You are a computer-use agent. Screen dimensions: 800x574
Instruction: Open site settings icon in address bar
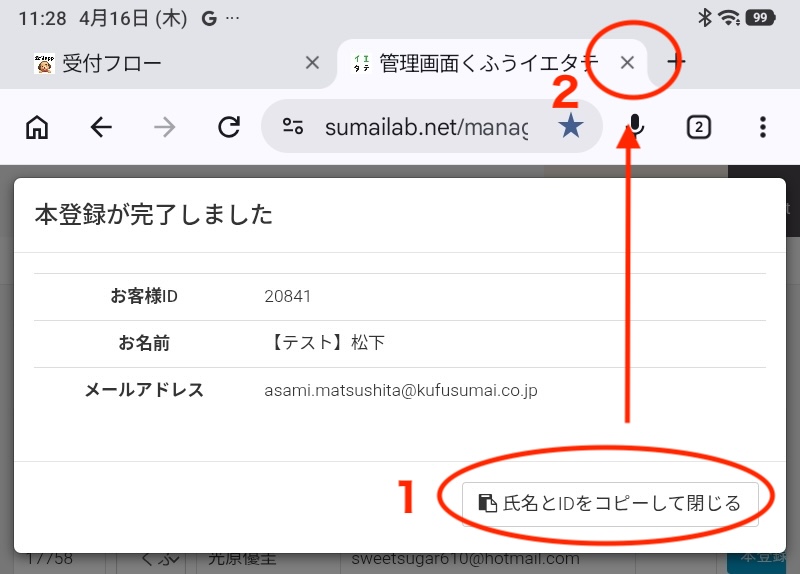pyautogui.click(x=293, y=126)
